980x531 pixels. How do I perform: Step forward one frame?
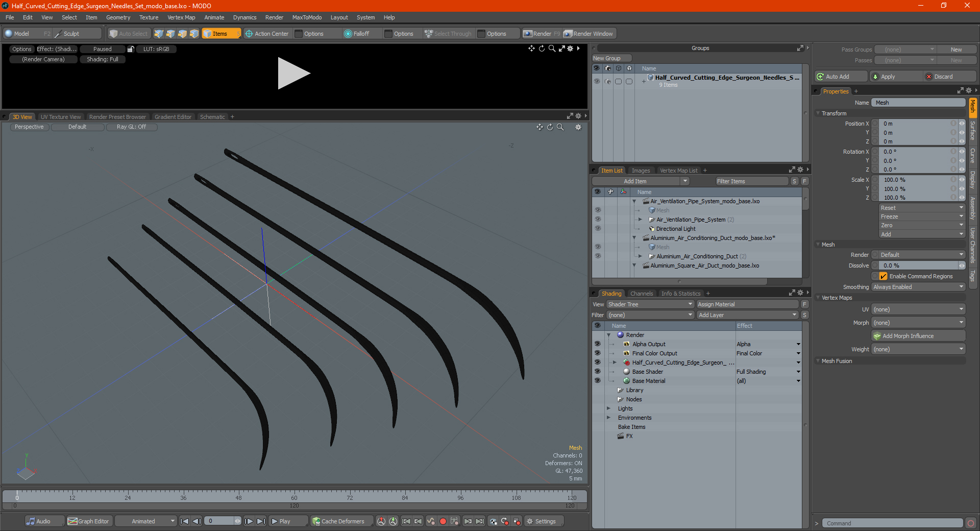coord(249,521)
